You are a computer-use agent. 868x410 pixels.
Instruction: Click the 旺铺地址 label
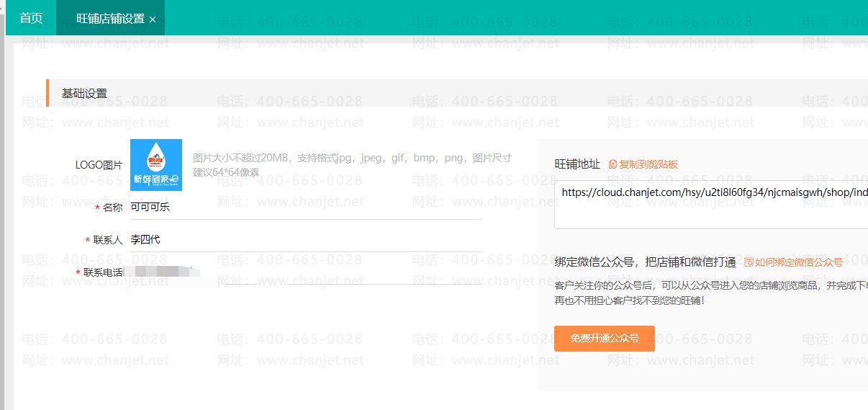coord(577,164)
